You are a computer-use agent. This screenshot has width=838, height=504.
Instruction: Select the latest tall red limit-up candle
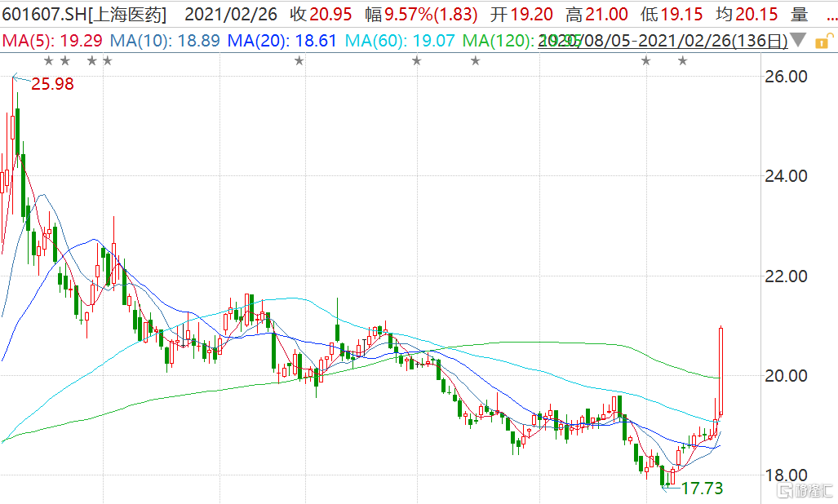pyautogui.click(x=721, y=371)
